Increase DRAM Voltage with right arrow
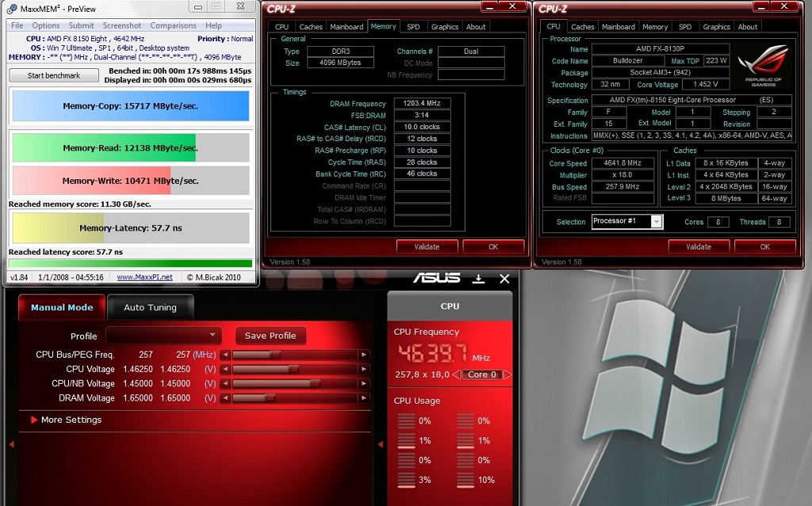This screenshot has width=812, height=506. pyautogui.click(x=364, y=398)
